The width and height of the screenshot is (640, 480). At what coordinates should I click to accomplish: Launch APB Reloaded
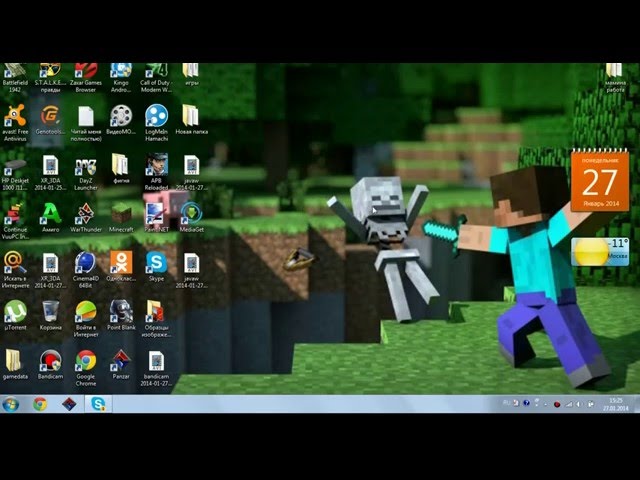pyautogui.click(x=156, y=171)
